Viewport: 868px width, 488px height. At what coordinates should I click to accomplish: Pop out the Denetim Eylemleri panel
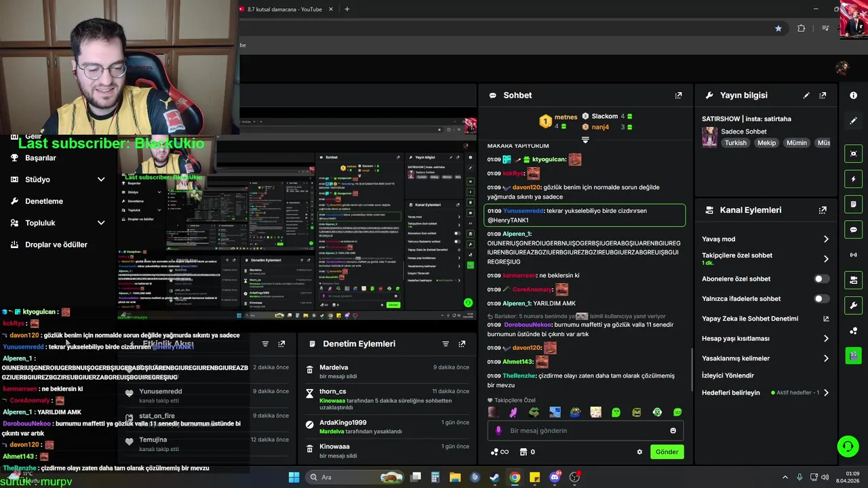pos(462,344)
